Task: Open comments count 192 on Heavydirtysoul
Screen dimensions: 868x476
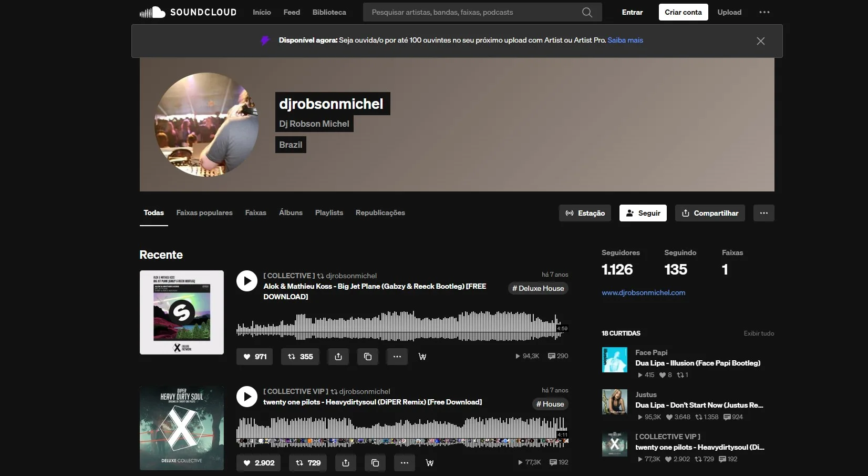Action: tap(559, 462)
